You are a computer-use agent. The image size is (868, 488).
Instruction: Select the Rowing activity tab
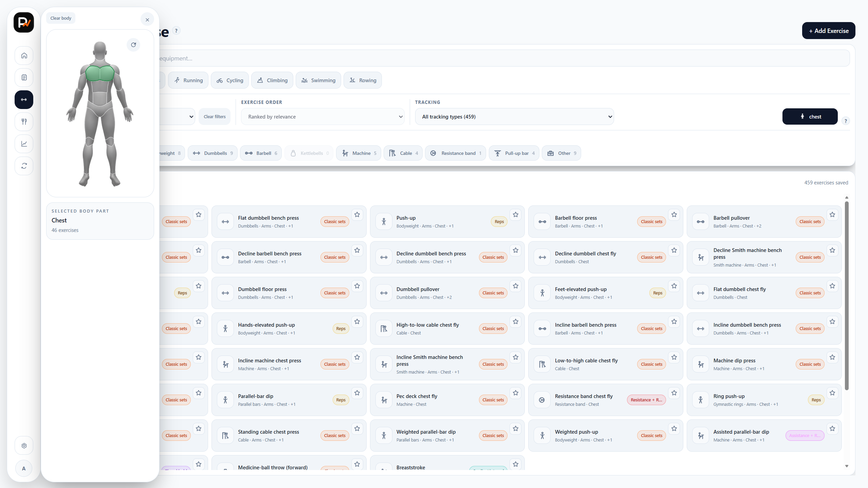[363, 80]
